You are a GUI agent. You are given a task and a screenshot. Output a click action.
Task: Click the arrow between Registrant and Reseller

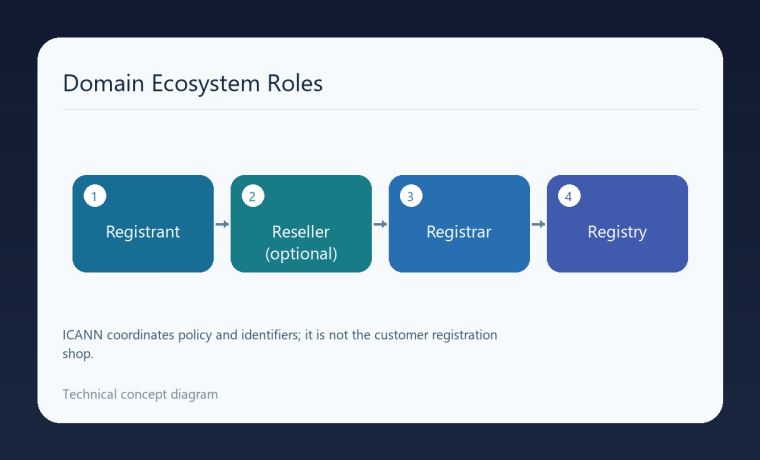coord(222,224)
